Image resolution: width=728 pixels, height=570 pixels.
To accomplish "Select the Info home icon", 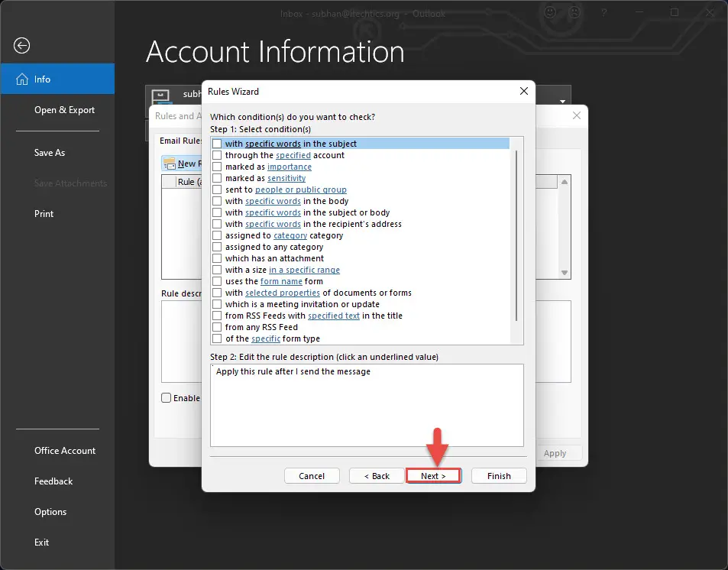I will point(21,79).
